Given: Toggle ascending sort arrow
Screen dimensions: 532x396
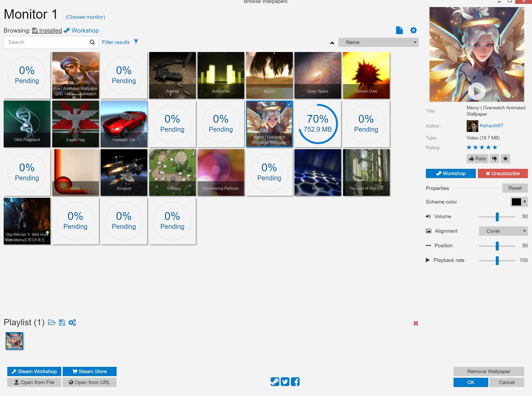Looking at the screenshot, I should point(332,43).
